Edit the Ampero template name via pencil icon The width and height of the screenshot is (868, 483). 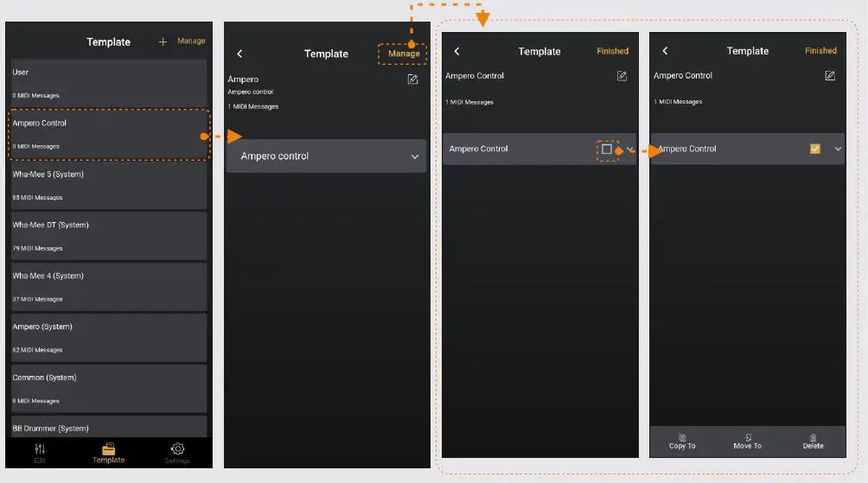[x=413, y=79]
